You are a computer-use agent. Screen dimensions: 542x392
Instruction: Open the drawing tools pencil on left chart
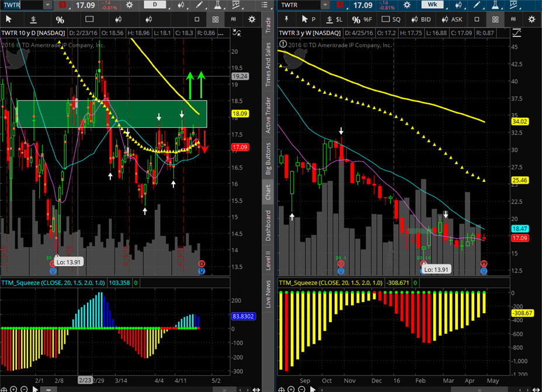pyautogui.click(x=199, y=5)
